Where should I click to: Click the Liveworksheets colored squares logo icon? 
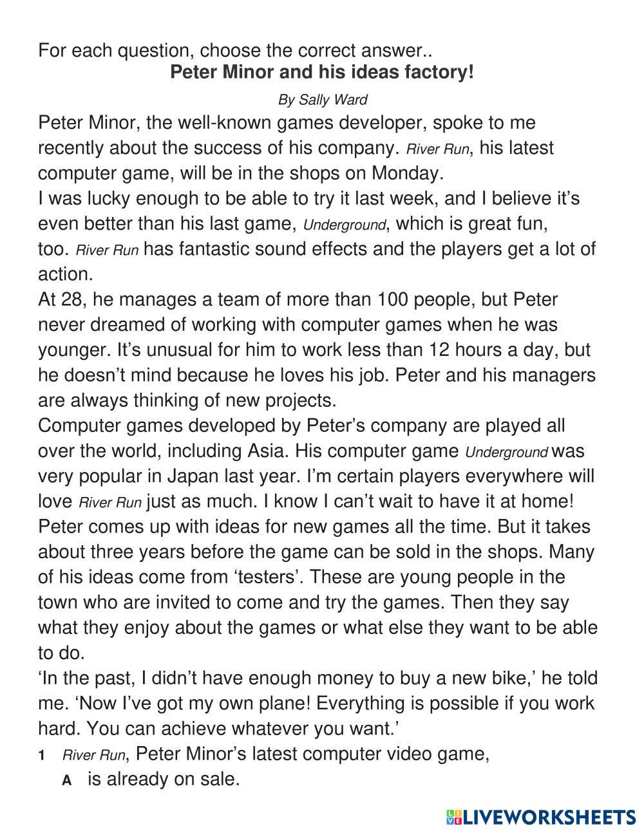[x=453, y=818]
